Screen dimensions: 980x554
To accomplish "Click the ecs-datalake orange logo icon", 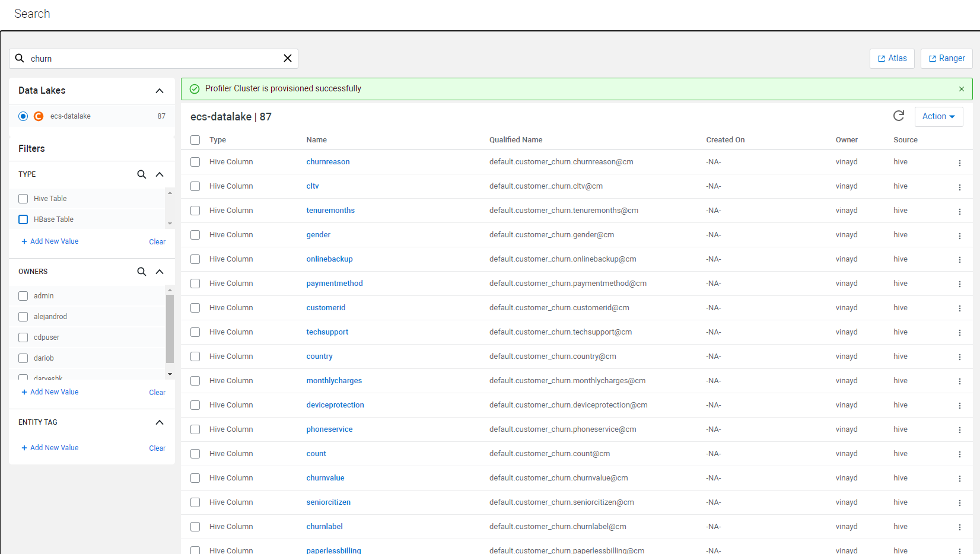I will 39,116.
